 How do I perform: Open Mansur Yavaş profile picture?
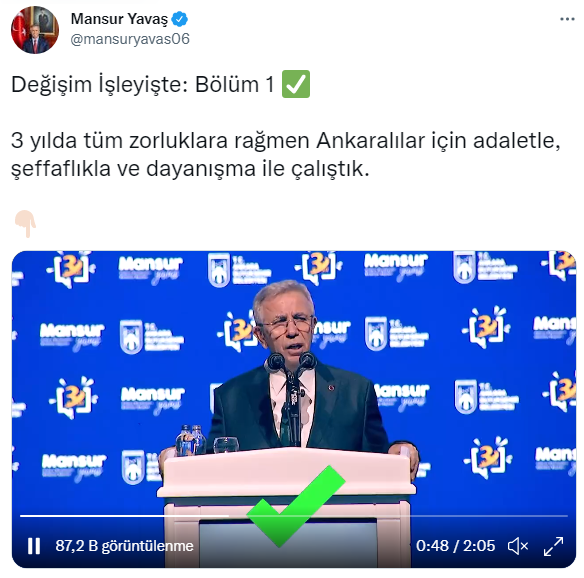tap(35, 30)
